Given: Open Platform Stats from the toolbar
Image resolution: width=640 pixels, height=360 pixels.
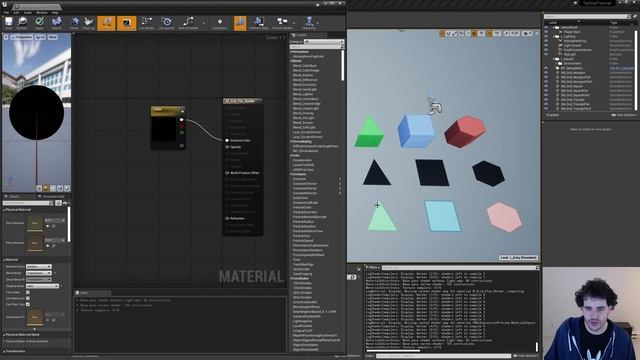Looking at the screenshot, I should coord(259,23).
